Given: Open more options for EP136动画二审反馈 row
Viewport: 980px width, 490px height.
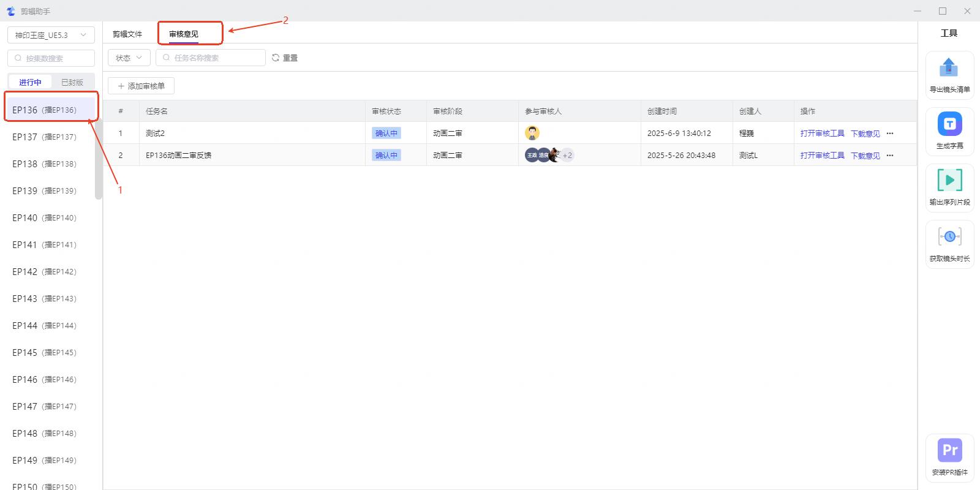Looking at the screenshot, I should tap(890, 156).
